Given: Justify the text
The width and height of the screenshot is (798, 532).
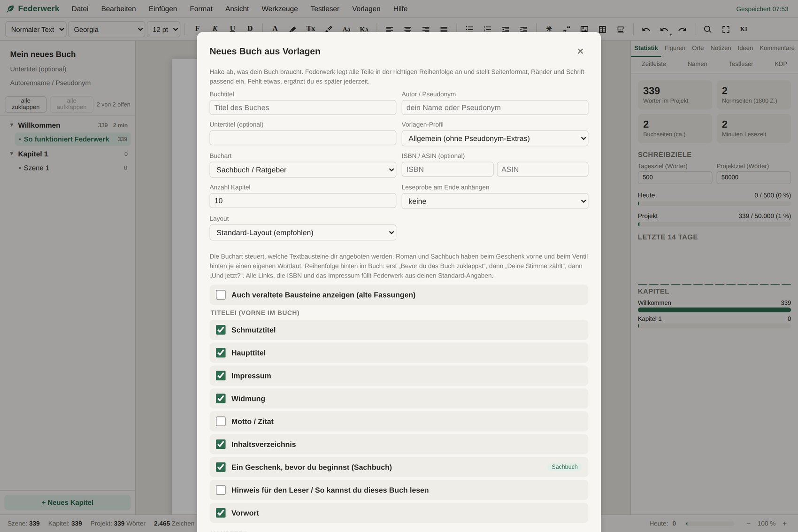Looking at the screenshot, I should (x=444, y=29).
